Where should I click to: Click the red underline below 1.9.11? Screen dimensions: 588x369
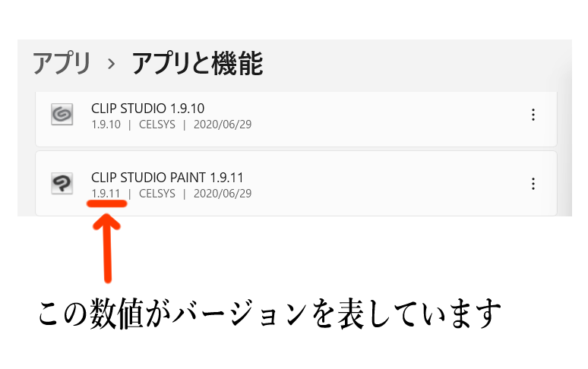tap(107, 203)
